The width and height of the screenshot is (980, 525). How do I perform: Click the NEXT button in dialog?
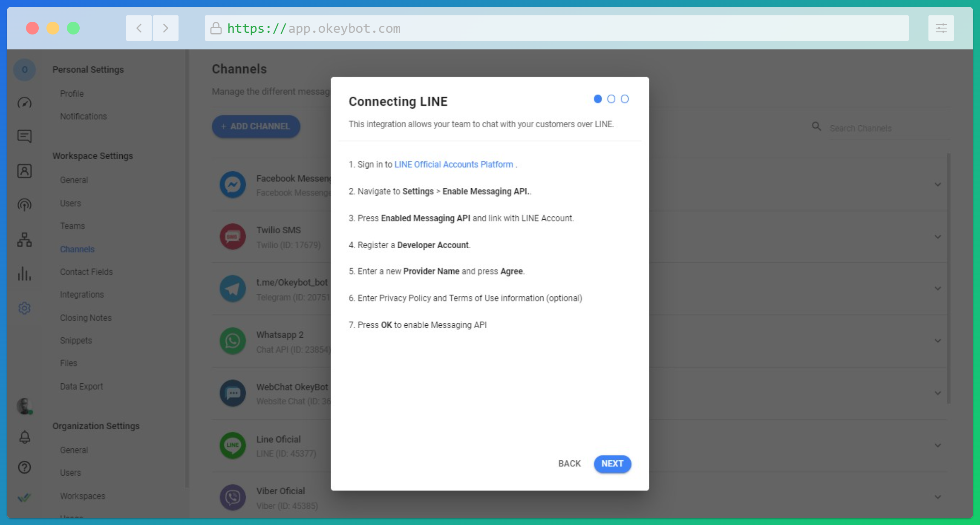point(612,464)
